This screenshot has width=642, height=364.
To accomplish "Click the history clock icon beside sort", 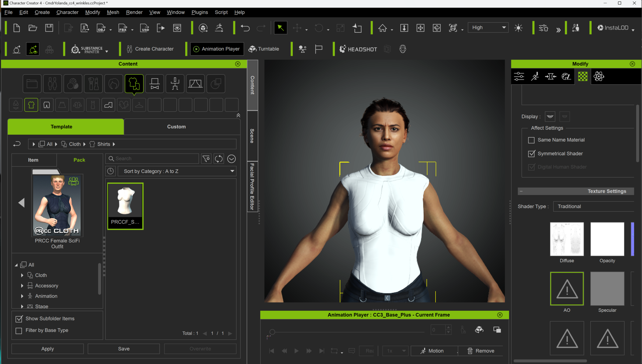I will (110, 171).
